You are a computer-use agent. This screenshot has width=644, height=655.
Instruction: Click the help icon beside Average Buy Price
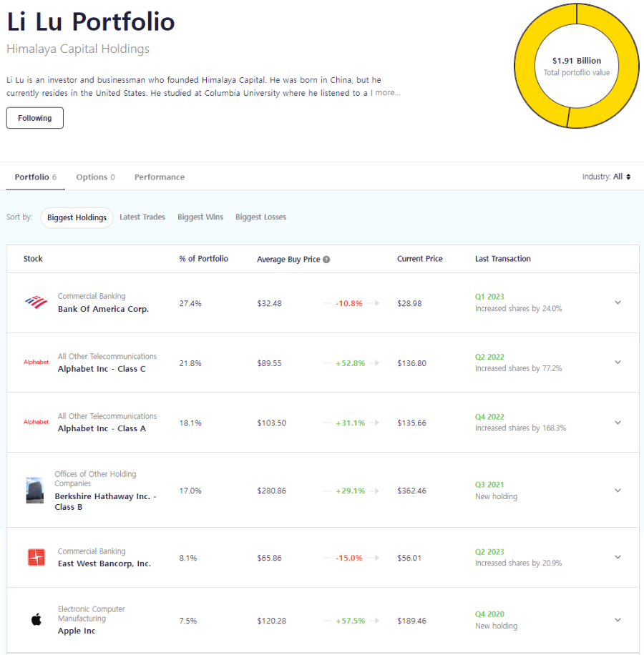(326, 260)
